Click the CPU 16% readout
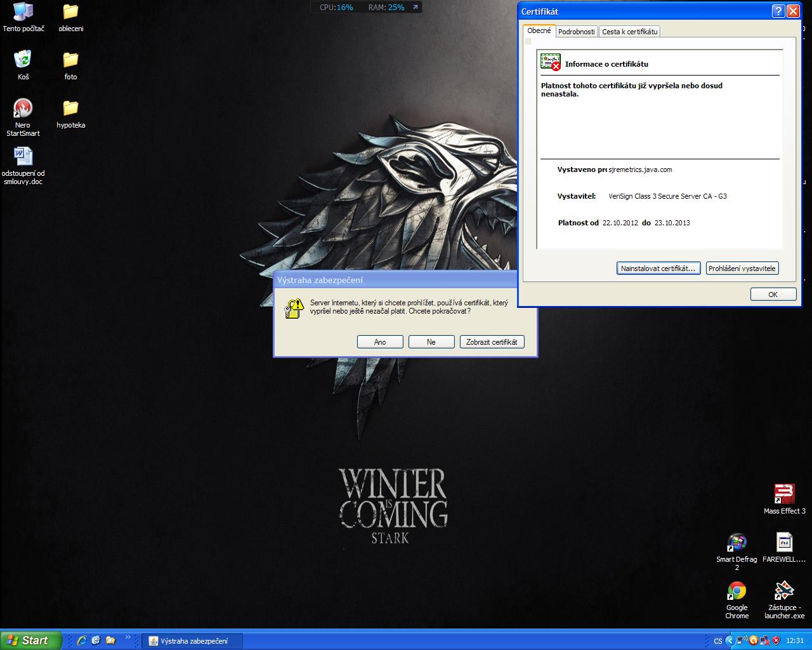The width and height of the screenshot is (812, 650). (336, 8)
